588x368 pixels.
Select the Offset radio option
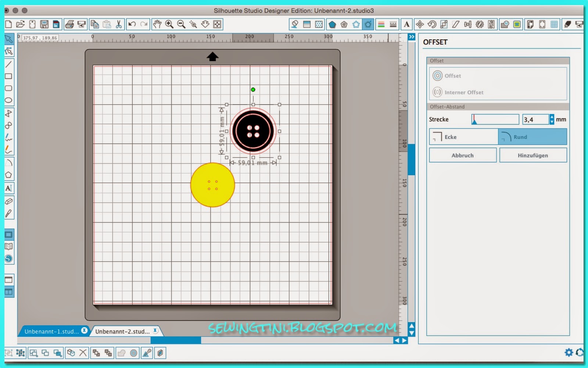tap(438, 76)
